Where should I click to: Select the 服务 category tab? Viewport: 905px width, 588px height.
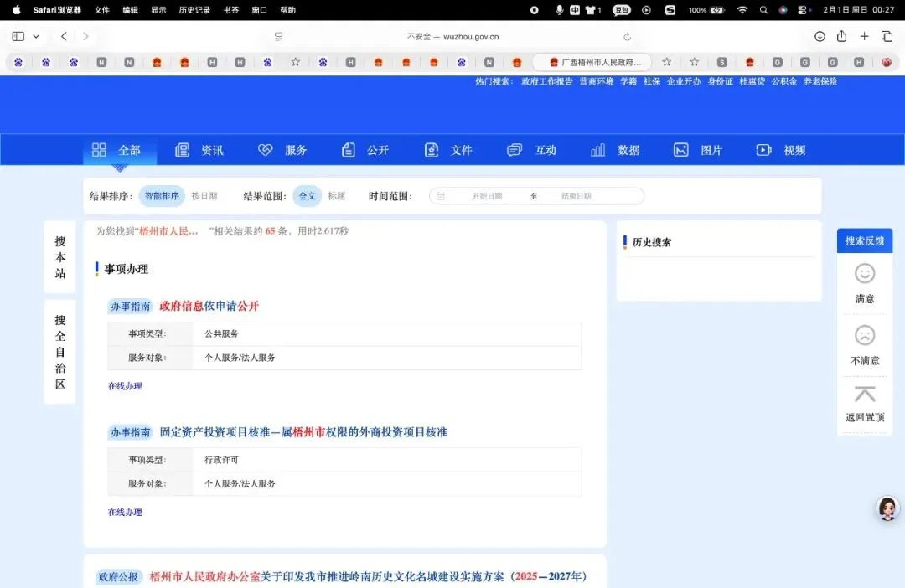tap(282, 150)
